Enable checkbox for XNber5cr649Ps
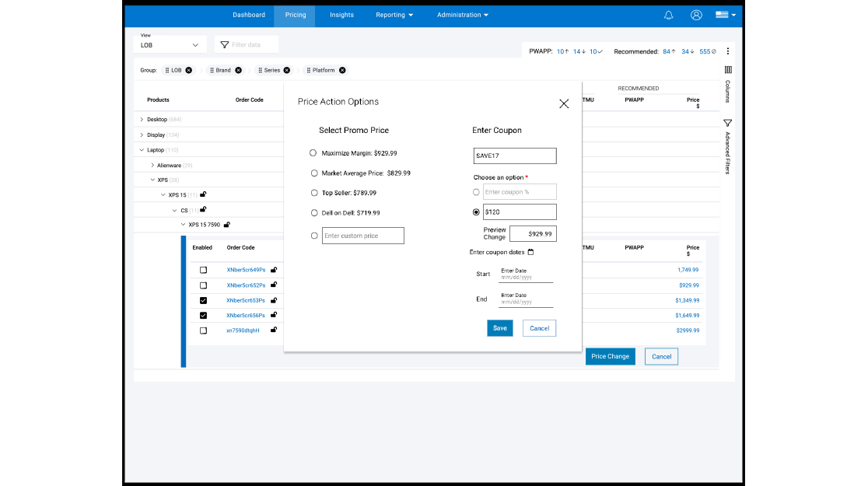This screenshot has width=868, height=486. click(x=203, y=270)
